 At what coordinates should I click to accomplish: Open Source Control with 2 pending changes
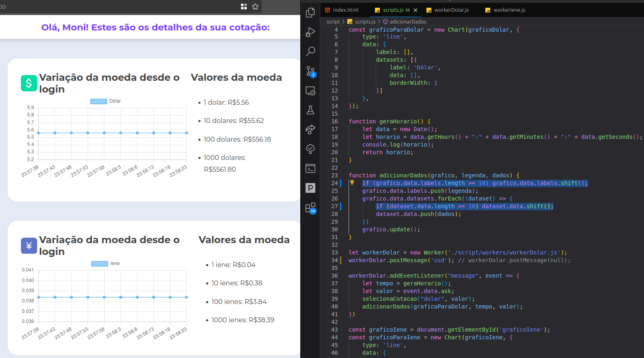click(310, 71)
